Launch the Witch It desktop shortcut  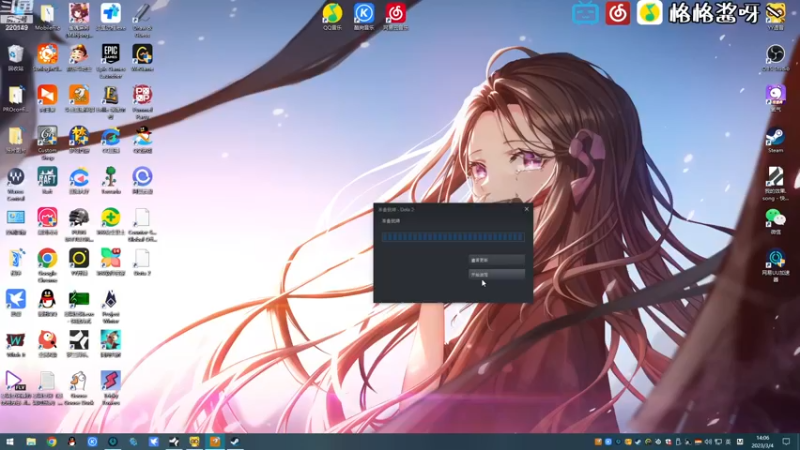point(15,343)
